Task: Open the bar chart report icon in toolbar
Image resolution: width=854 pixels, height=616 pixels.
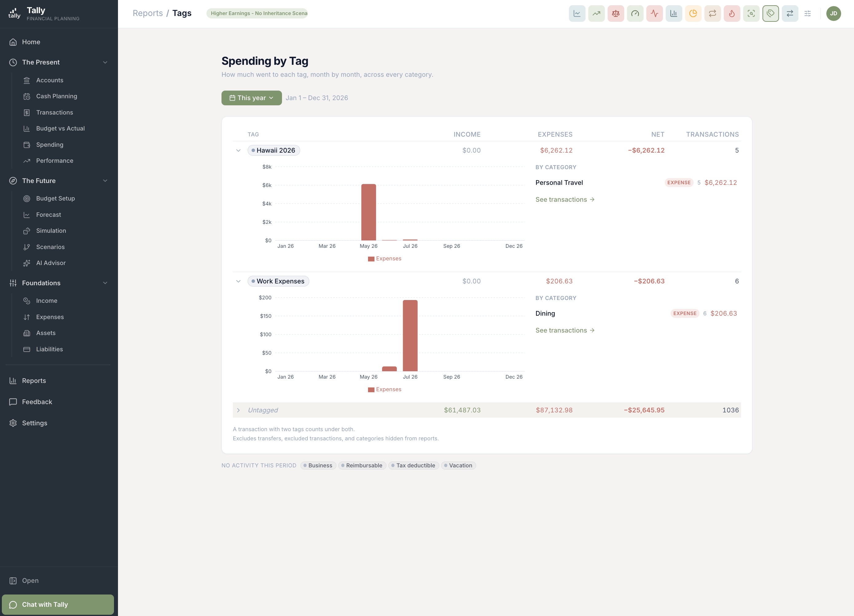Action: pyautogui.click(x=674, y=14)
